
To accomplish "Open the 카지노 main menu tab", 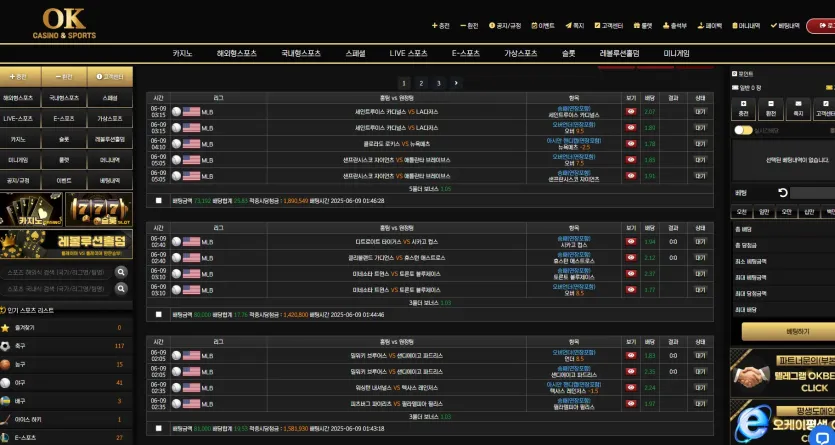I will 182,53.
